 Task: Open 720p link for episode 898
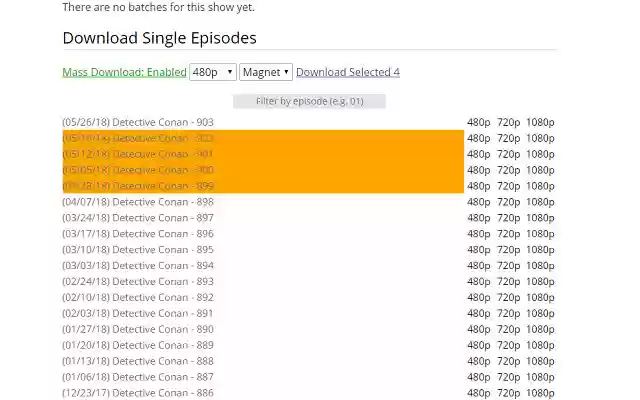pos(508,202)
